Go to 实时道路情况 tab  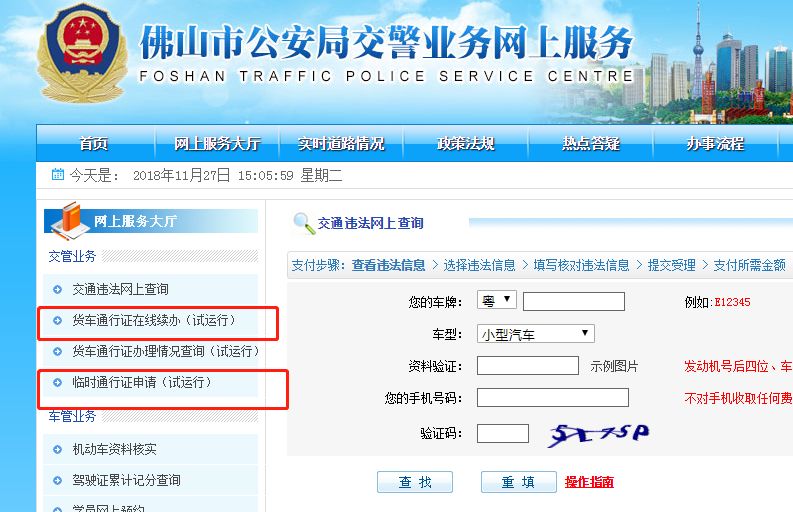point(341,144)
